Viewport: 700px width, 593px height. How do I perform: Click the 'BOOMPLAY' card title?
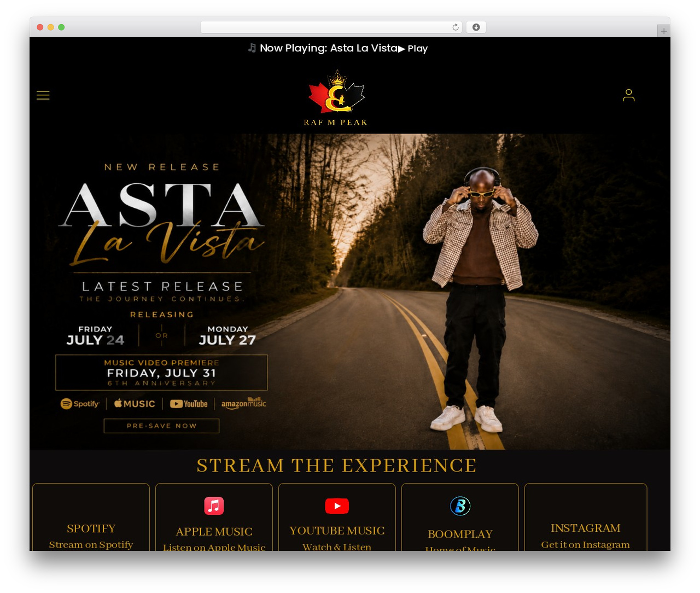tap(460, 534)
